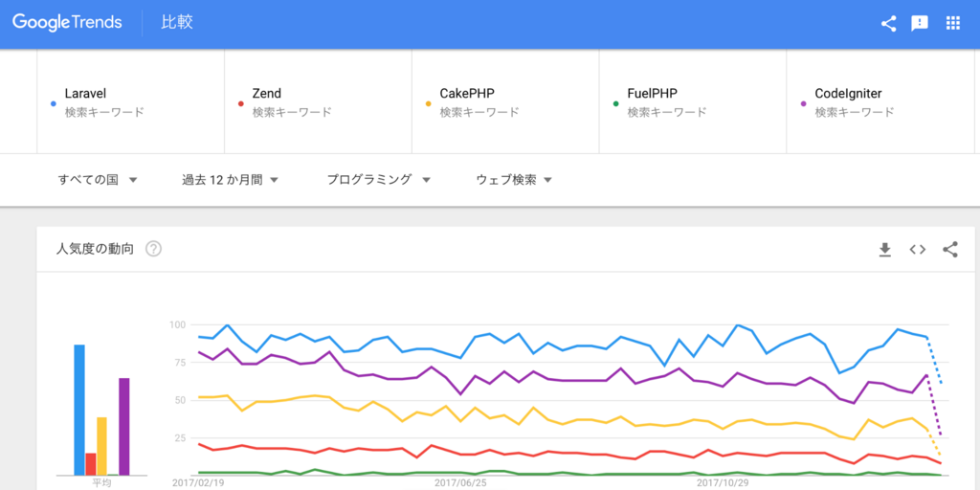Open the 過去 12 か月間 time range dropdown
This screenshot has width=980, height=490.
(x=230, y=180)
